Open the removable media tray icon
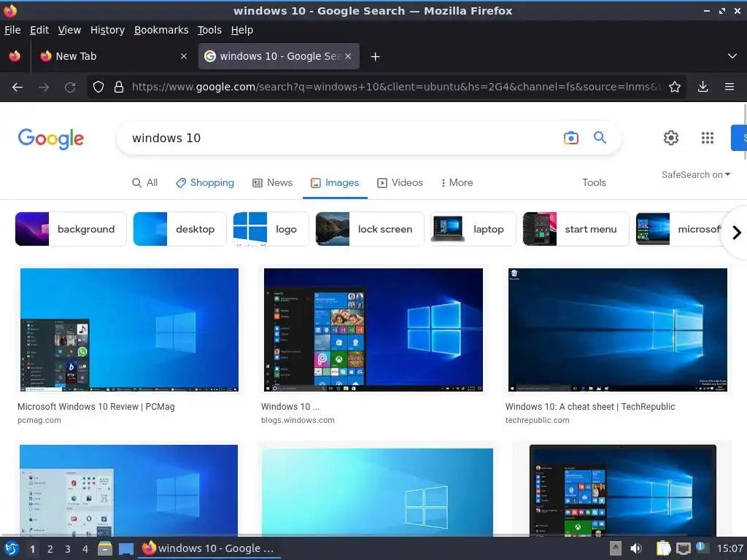Image resolution: width=747 pixels, height=560 pixels. (615, 548)
